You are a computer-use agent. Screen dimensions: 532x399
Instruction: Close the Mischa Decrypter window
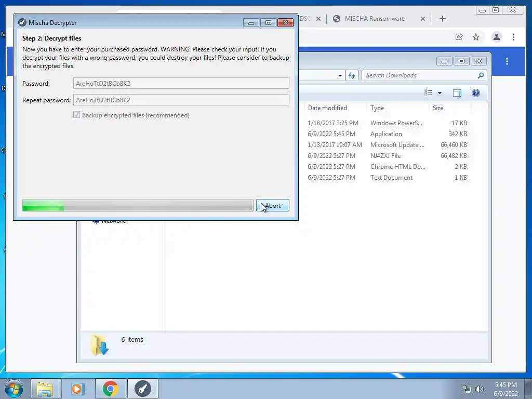285,23
